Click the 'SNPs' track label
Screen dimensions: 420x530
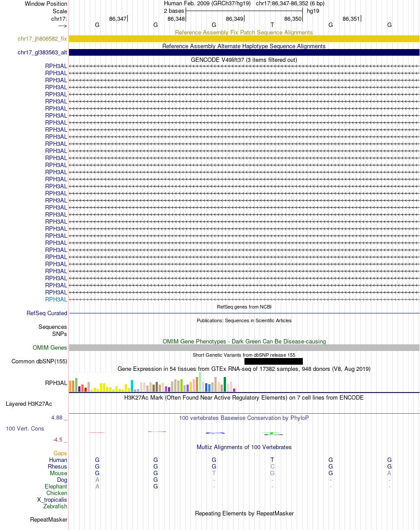[x=60, y=334]
